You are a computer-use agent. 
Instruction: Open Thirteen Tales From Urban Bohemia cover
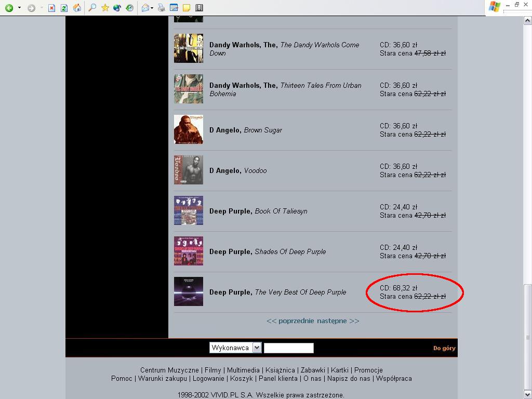coord(188,89)
